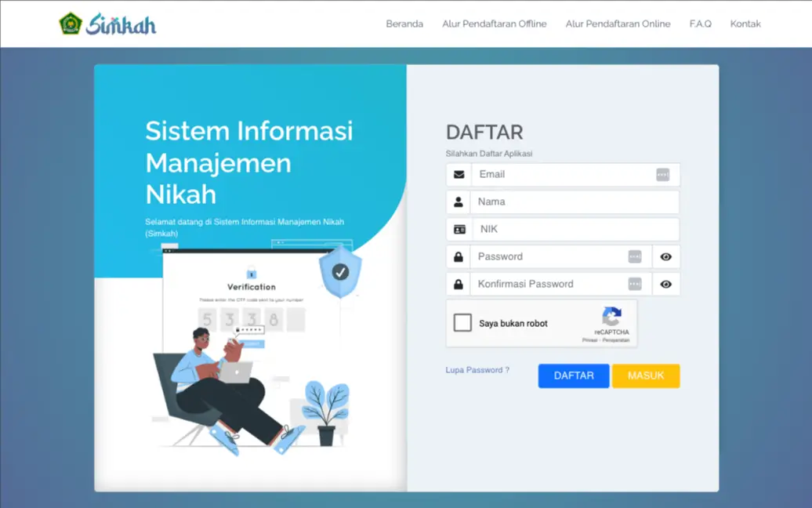Open the Kontak menu item
Image resolution: width=812 pixels, height=508 pixels.
pos(745,24)
